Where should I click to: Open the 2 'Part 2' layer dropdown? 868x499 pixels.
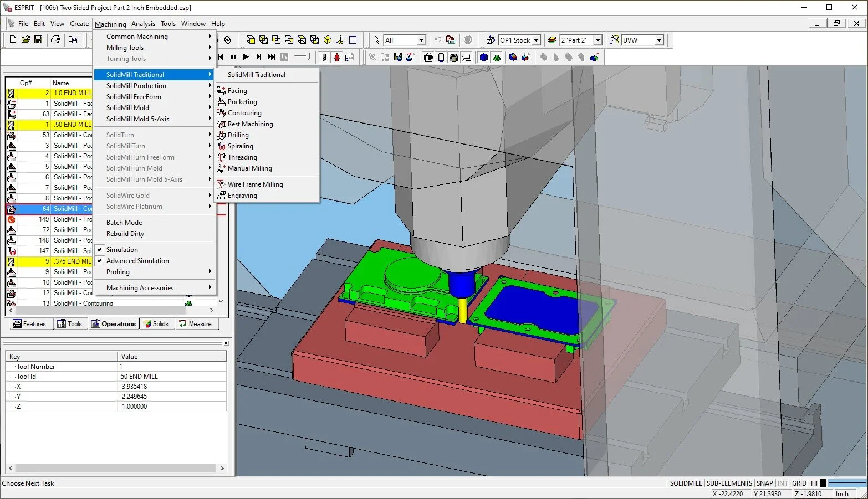pos(598,40)
